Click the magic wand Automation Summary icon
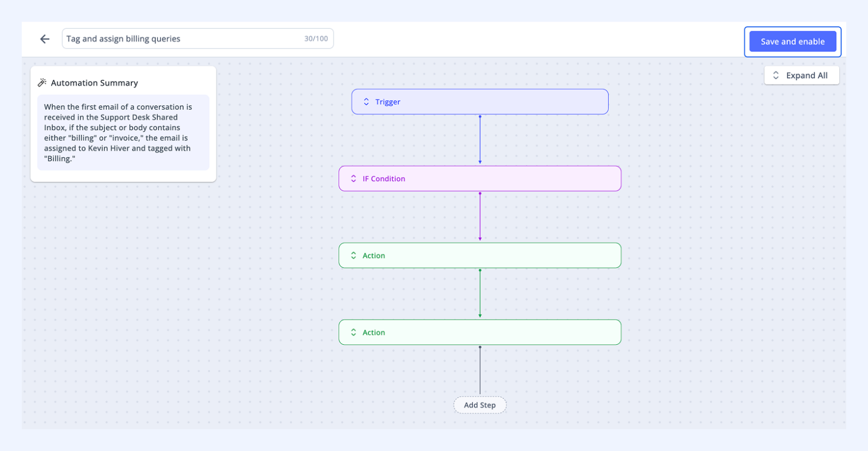The height and width of the screenshot is (451, 868). 42,83
